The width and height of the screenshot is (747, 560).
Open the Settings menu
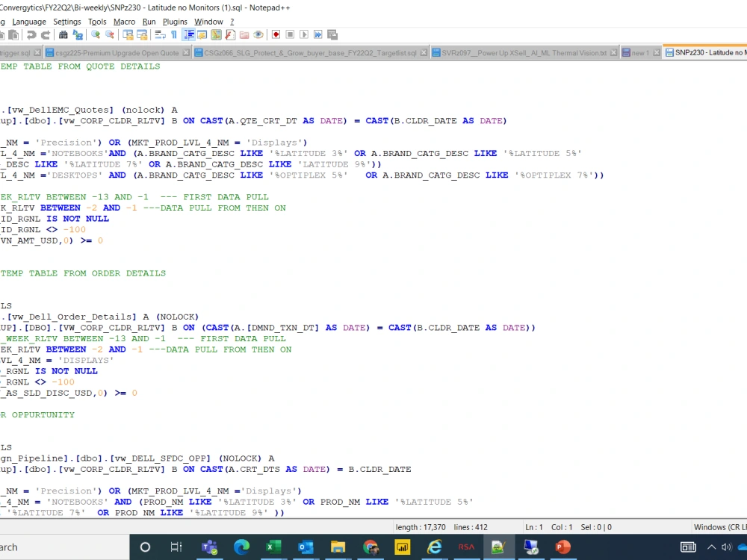click(x=67, y=22)
